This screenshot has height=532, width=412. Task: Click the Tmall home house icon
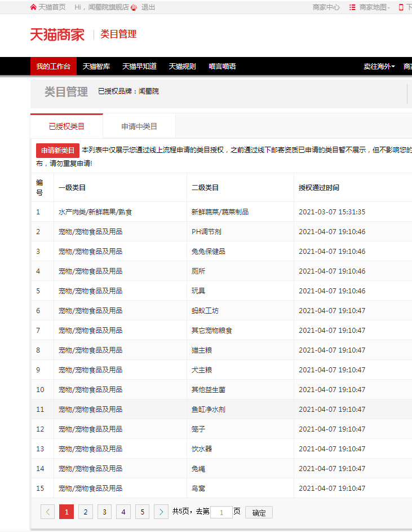click(x=33, y=7)
